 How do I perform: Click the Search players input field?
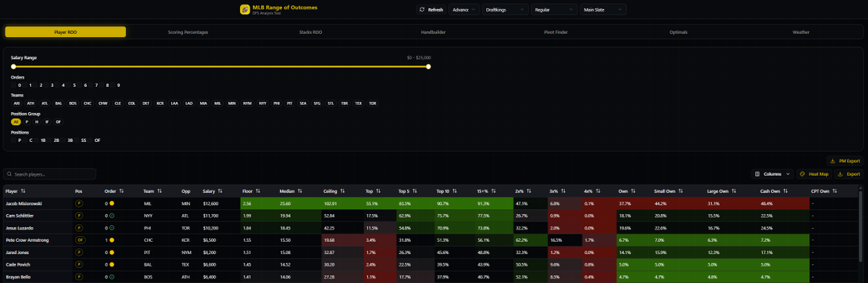click(50, 174)
